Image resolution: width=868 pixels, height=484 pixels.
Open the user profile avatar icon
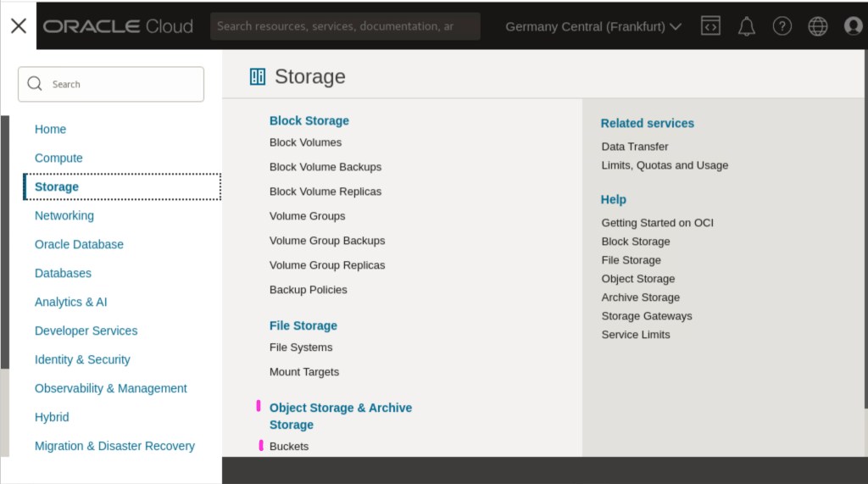[x=853, y=26]
